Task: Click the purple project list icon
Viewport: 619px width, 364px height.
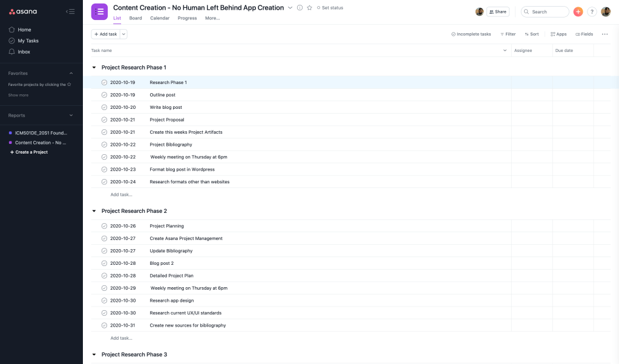Action: click(x=99, y=11)
